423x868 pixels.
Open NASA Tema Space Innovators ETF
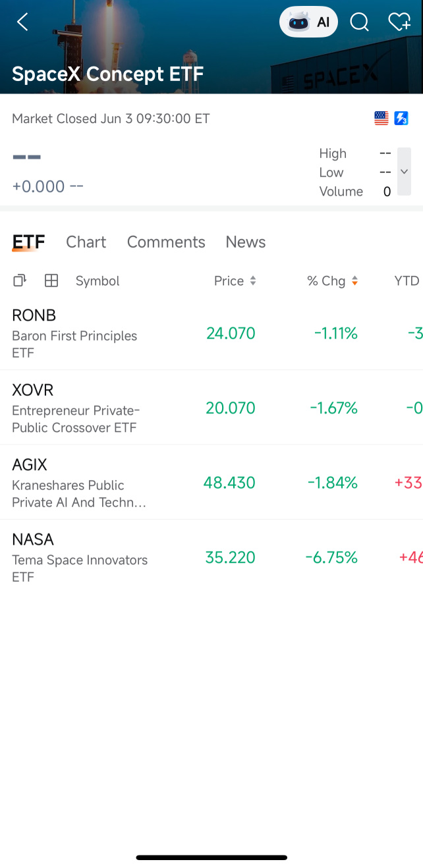(x=211, y=557)
